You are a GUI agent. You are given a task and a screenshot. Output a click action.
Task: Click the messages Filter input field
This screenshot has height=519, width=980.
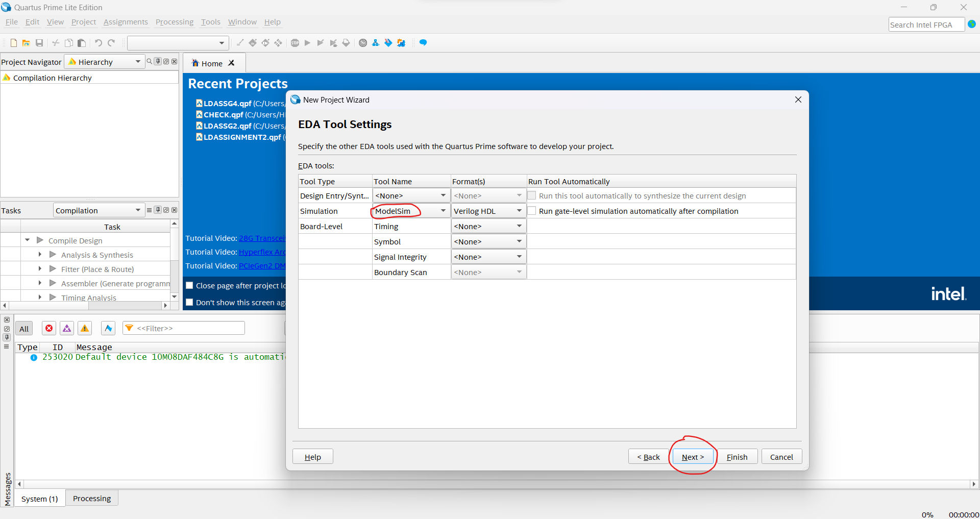(184, 328)
